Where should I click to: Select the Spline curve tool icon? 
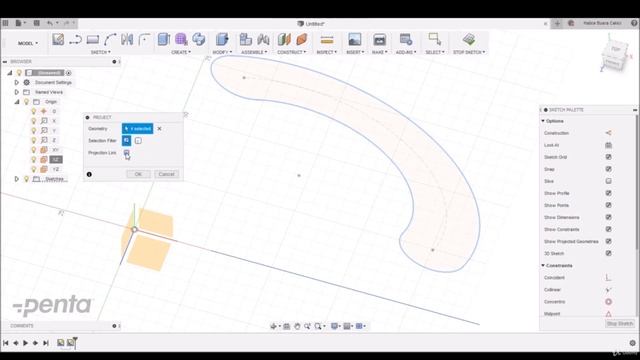pyautogui.click(x=110, y=40)
